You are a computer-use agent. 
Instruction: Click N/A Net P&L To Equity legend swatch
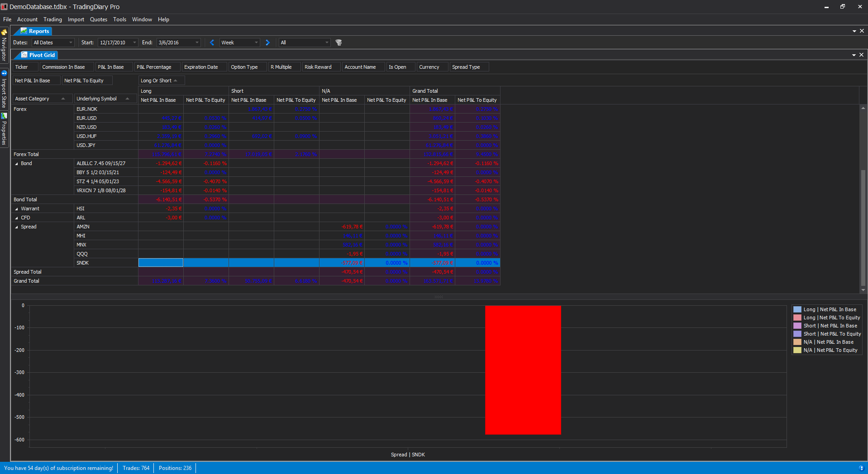(797, 351)
